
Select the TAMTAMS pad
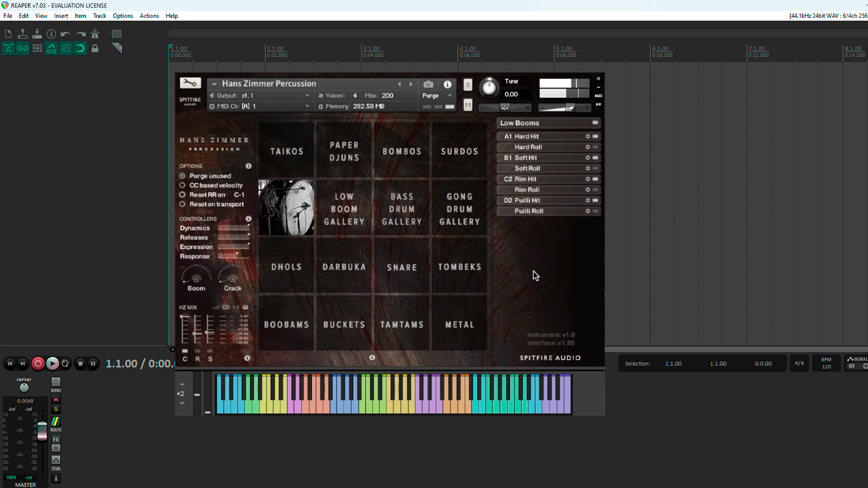coord(402,325)
